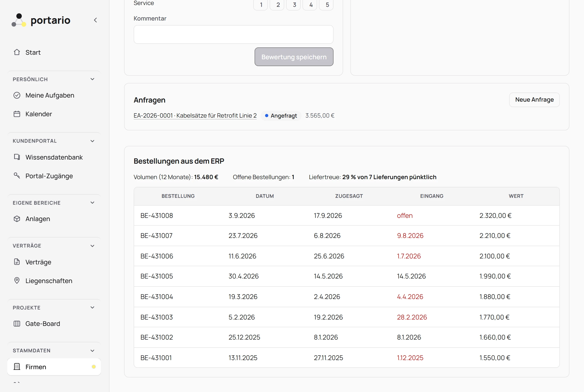Click order number BE-431008
The height and width of the screenshot is (392, 584).
[x=157, y=216]
